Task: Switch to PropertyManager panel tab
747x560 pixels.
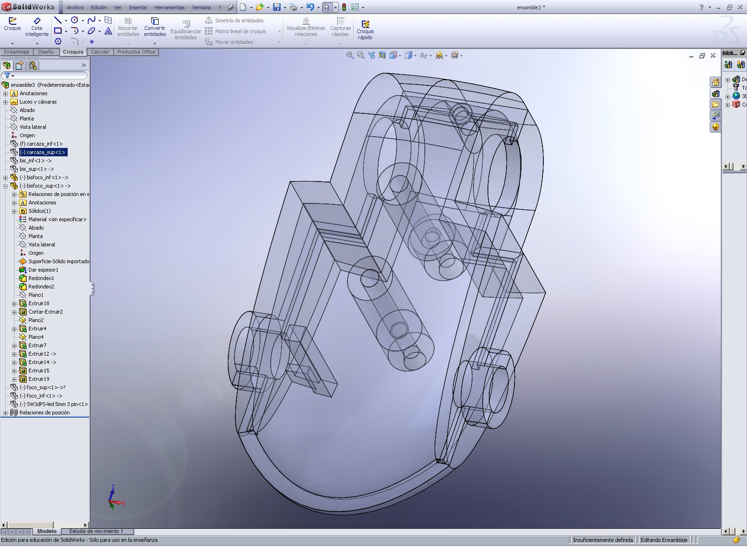Action: click(19, 65)
